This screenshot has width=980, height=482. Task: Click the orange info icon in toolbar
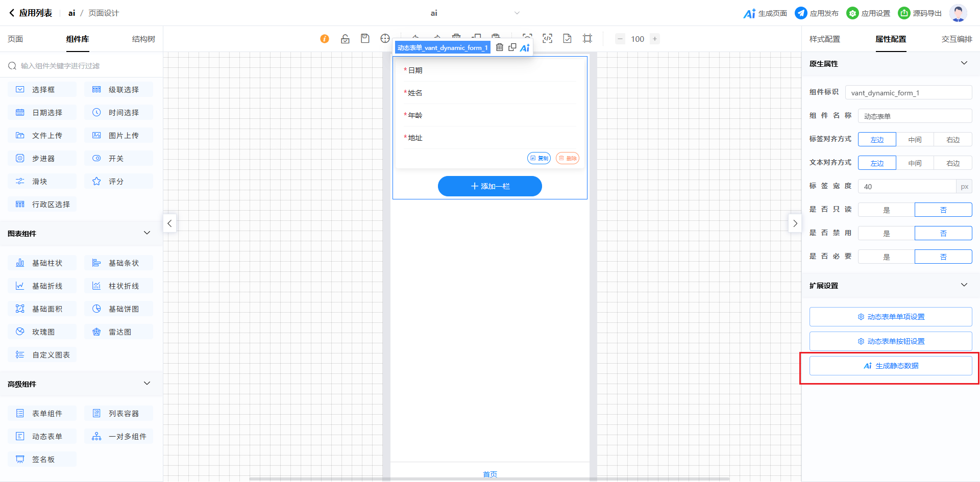(x=325, y=39)
